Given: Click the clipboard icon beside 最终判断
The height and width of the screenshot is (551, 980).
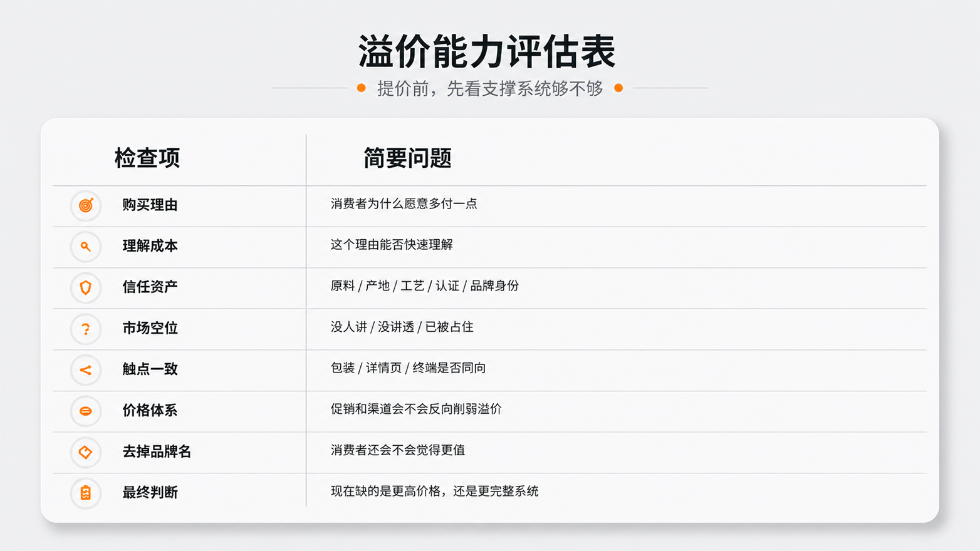Looking at the screenshot, I should click(x=86, y=493).
